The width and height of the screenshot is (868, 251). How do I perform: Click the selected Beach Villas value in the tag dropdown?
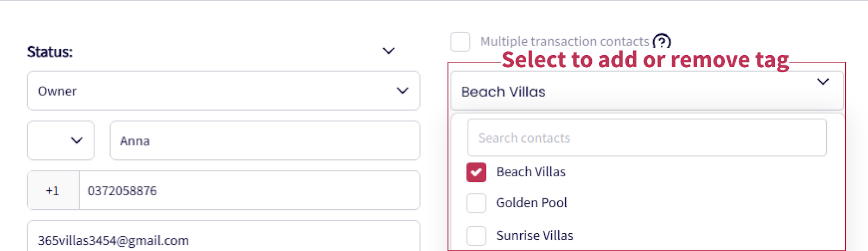point(503,92)
